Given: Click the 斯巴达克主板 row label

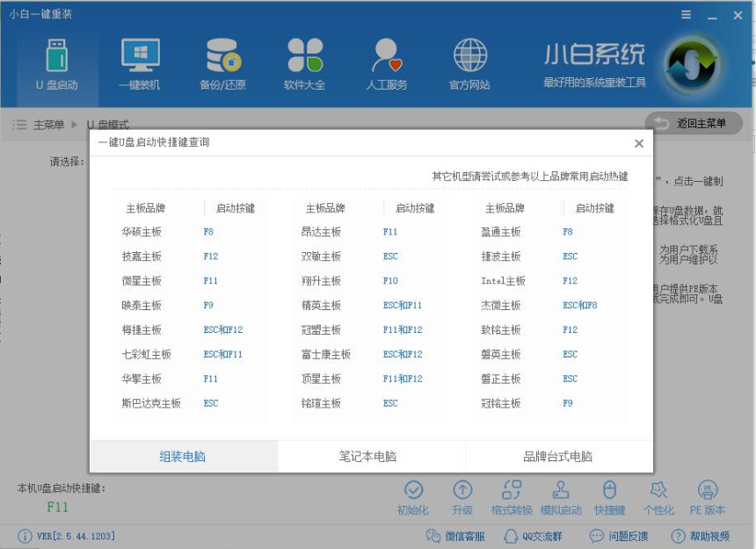Looking at the screenshot, I should (x=151, y=403).
